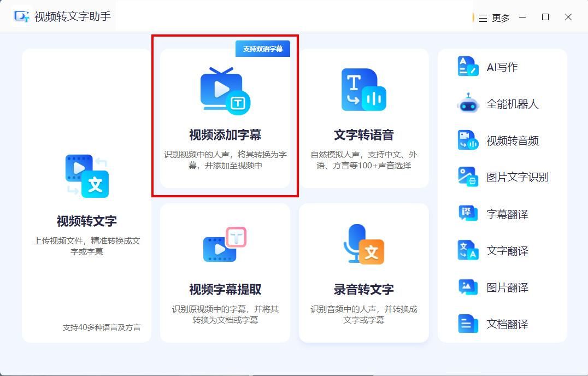
Task: Click the 文字翻译 文-to-A icon
Action: (468, 250)
